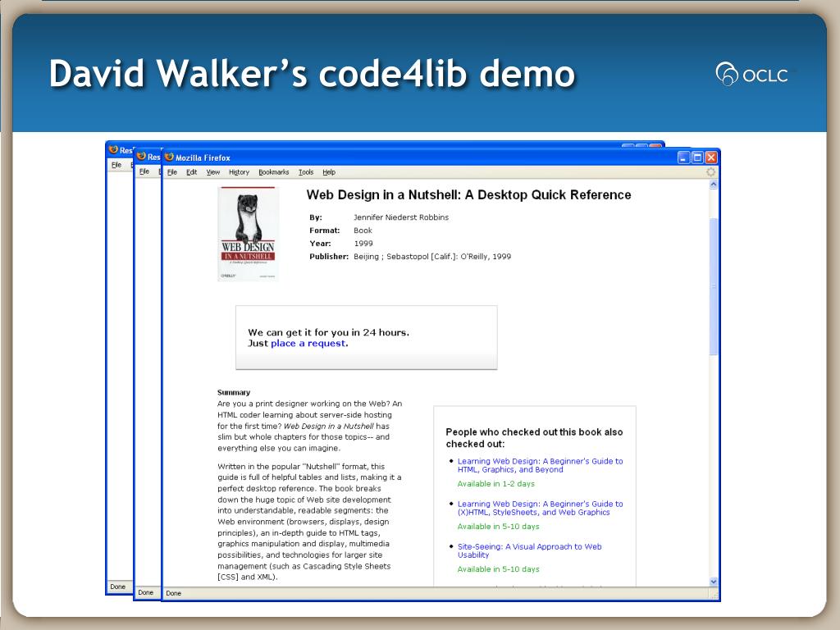Click 'Available in 1-2 days' text
The height and width of the screenshot is (630, 840).
coord(496,484)
